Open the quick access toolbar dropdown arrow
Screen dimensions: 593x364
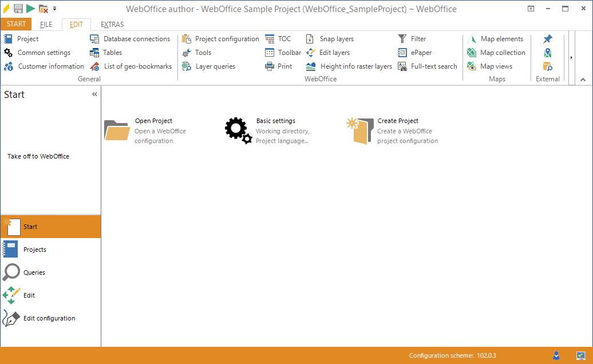click(x=54, y=9)
